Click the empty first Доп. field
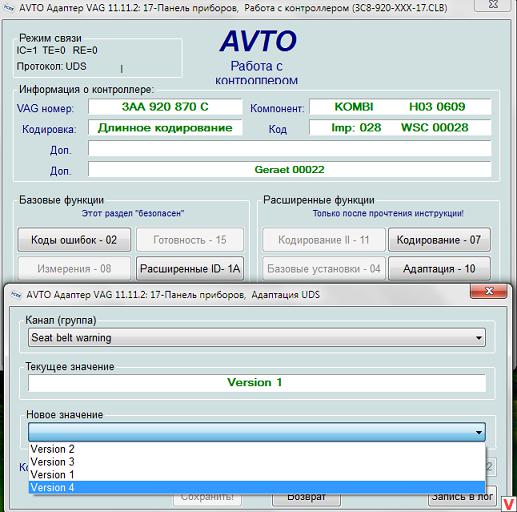This screenshot has height=512, width=517. click(x=289, y=148)
